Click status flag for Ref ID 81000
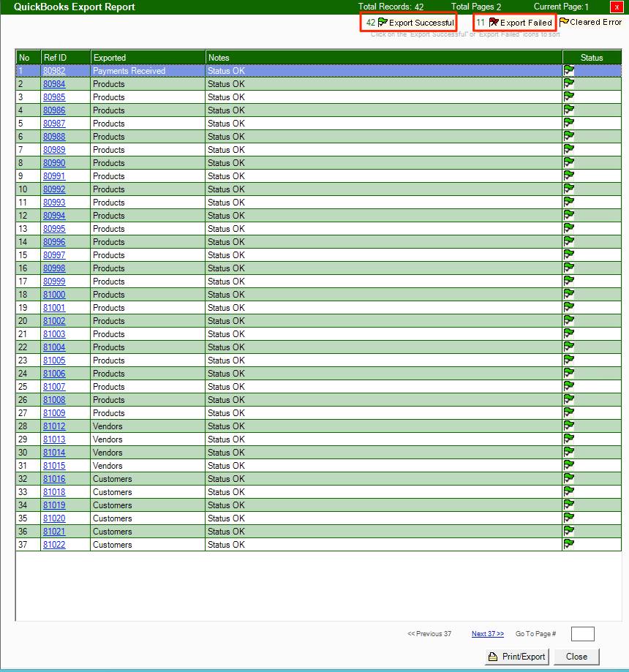Image resolution: width=629 pixels, height=672 pixels. [569, 295]
